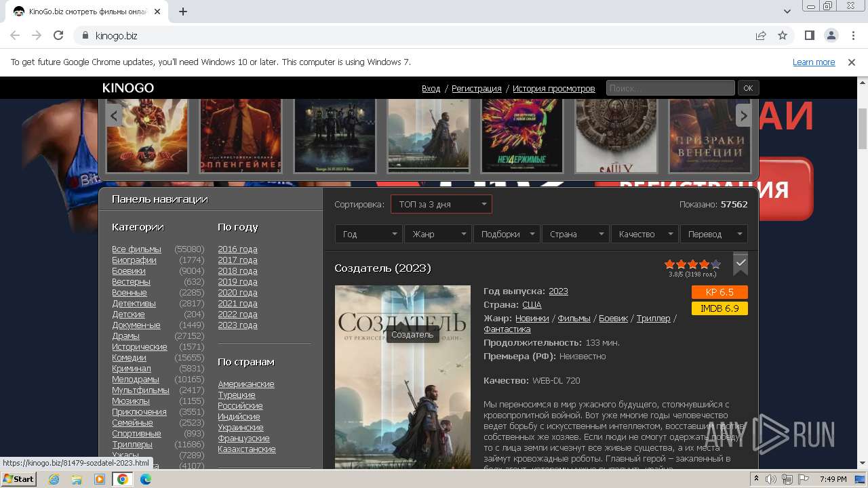Launch media player from the taskbar
This screenshot has height=488, width=868.
coord(100,479)
